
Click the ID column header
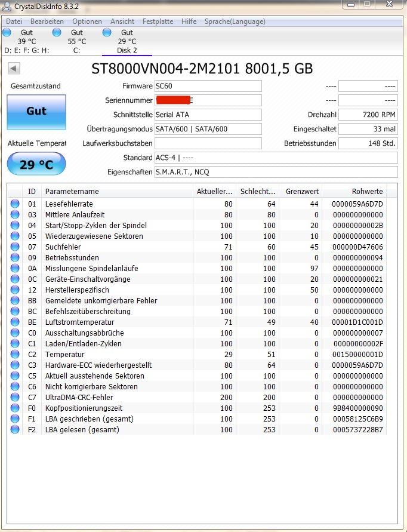point(32,191)
